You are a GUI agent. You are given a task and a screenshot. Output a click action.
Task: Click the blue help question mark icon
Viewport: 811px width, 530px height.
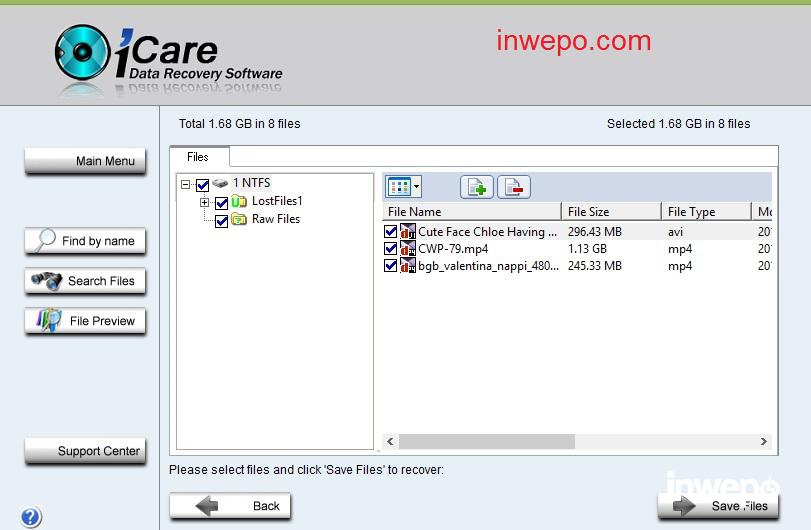pos(31,517)
